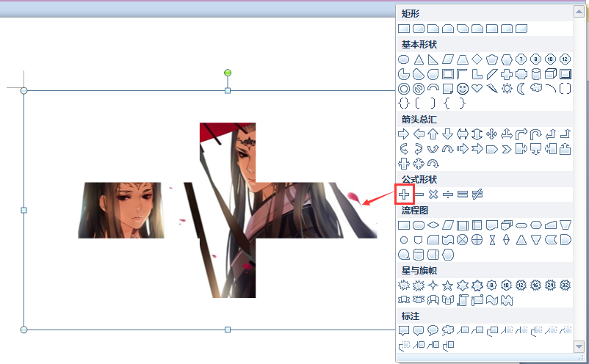Image resolution: width=589 pixels, height=364 pixels.
Task: Choose the Chevron arrow shape
Action: [506, 150]
